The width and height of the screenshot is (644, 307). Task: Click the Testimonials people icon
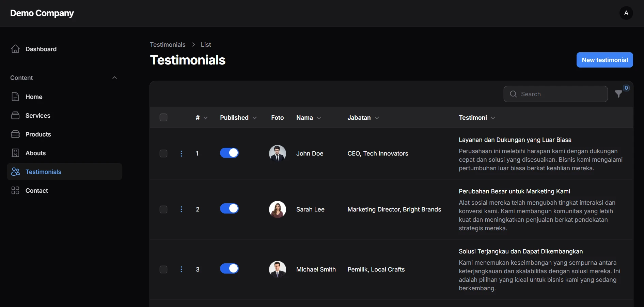(x=15, y=172)
